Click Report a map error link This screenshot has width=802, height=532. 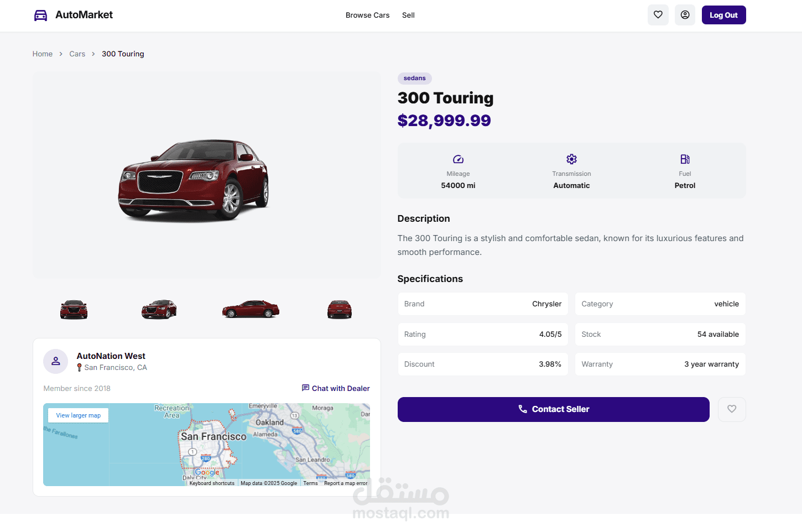346,483
